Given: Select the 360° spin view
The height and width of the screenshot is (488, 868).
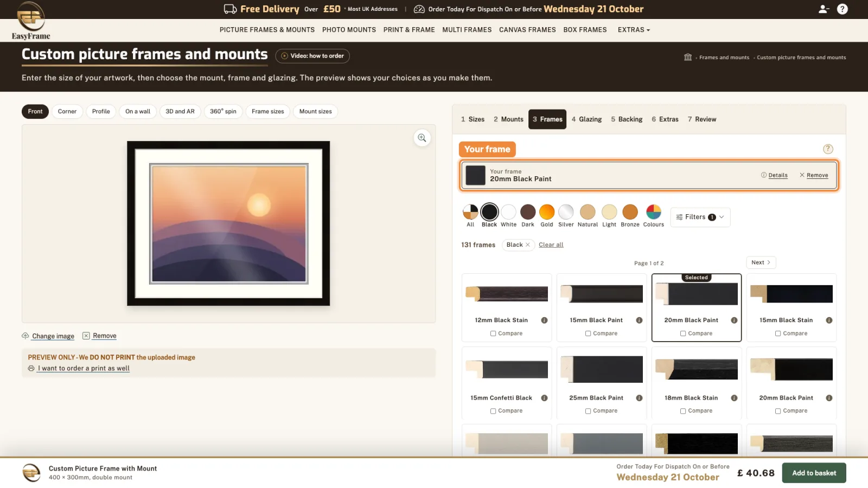Looking at the screenshot, I should click(223, 111).
